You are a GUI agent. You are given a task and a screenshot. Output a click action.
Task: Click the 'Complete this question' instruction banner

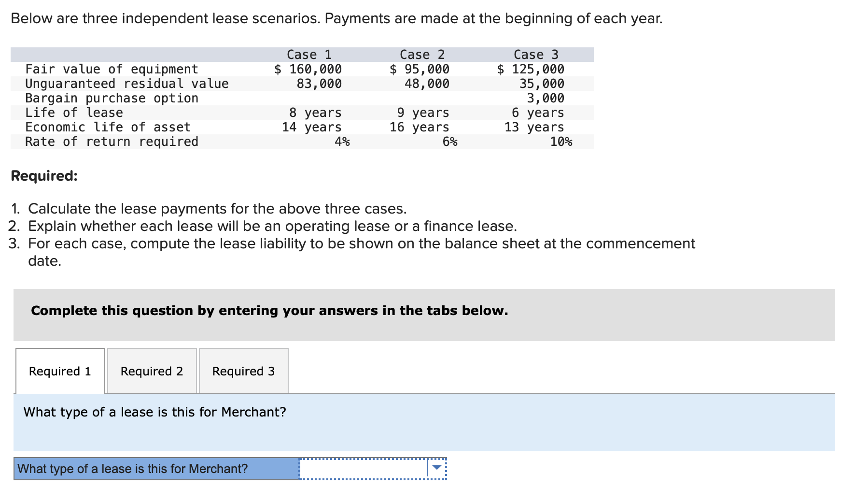point(268,311)
